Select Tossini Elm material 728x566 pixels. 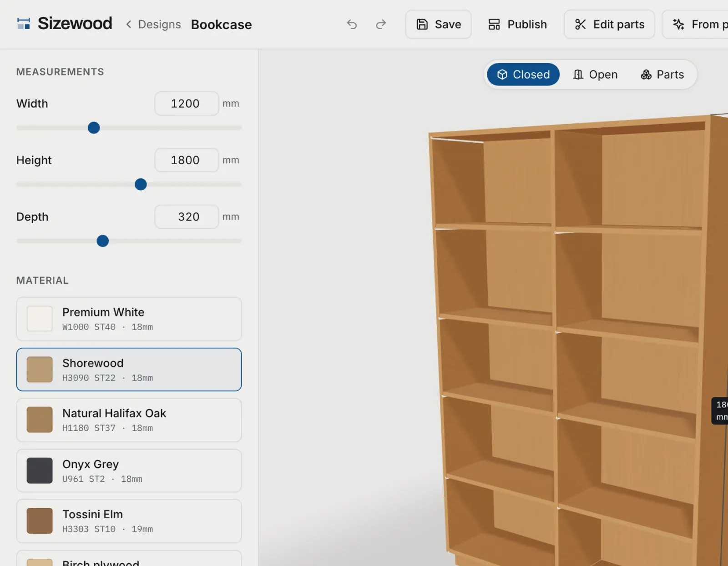(x=129, y=521)
